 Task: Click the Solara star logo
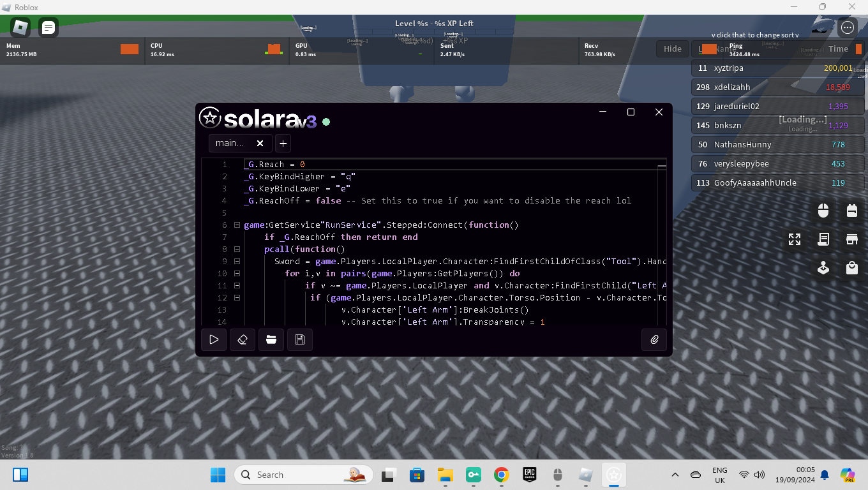pyautogui.click(x=209, y=117)
